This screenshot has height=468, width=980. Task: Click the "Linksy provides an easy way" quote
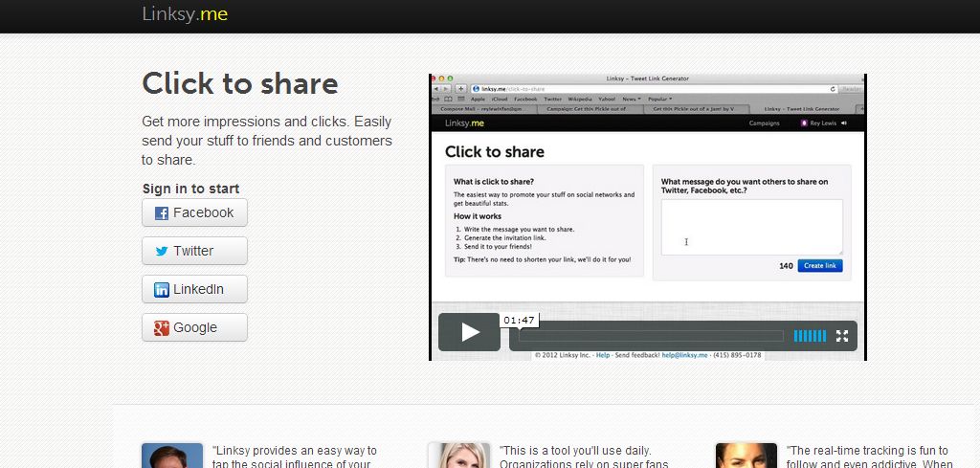pos(295,457)
